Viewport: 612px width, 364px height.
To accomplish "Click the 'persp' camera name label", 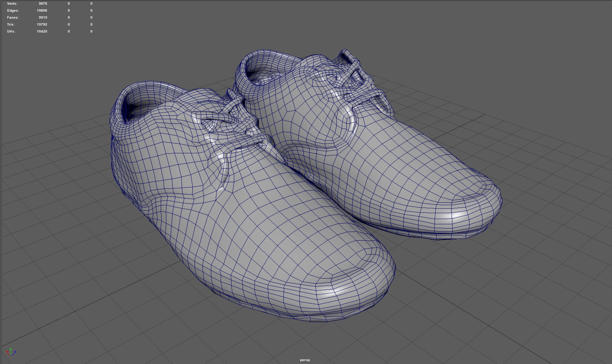I will (305, 360).
